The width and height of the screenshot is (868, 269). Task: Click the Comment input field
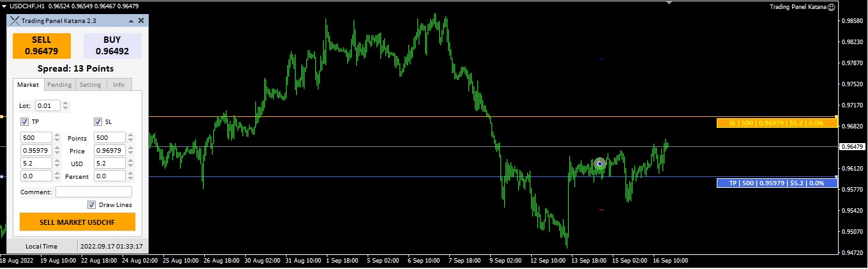94,192
